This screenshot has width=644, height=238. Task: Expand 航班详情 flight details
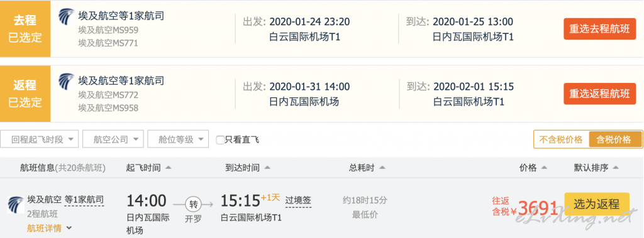[49, 228]
